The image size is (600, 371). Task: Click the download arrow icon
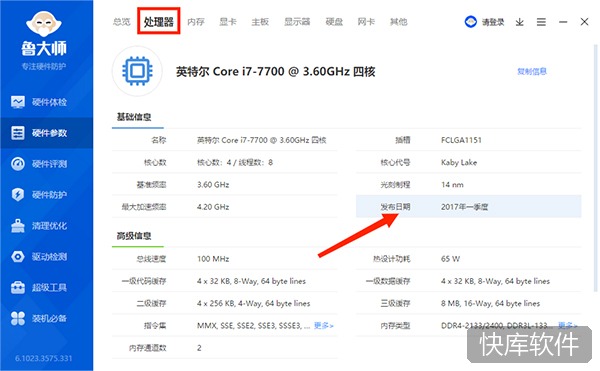(x=519, y=22)
